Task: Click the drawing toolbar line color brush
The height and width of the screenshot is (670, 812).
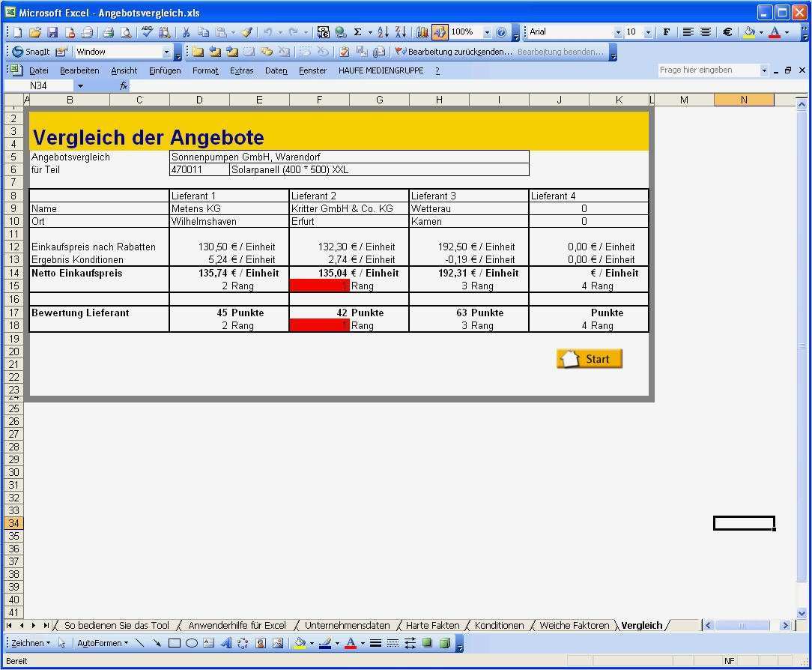Action: coord(325,643)
